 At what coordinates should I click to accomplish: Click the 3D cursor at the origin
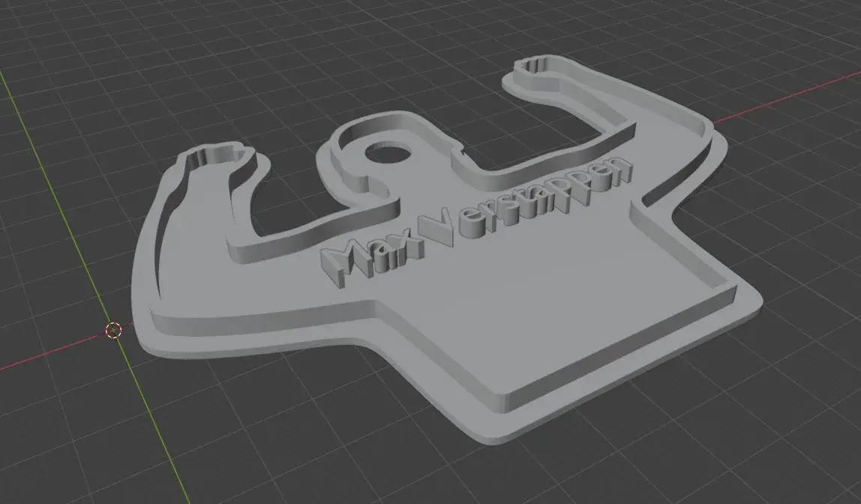(x=113, y=330)
